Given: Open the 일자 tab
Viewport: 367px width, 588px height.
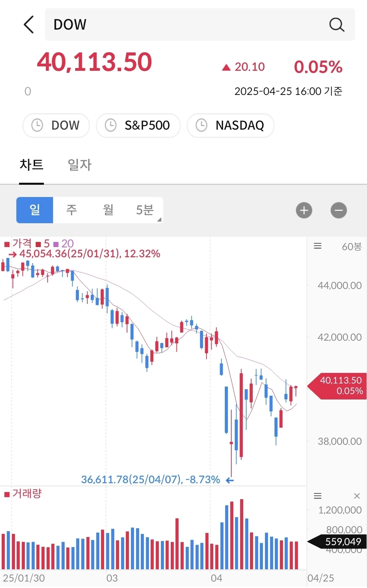Looking at the screenshot, I should tap(80, 165).
